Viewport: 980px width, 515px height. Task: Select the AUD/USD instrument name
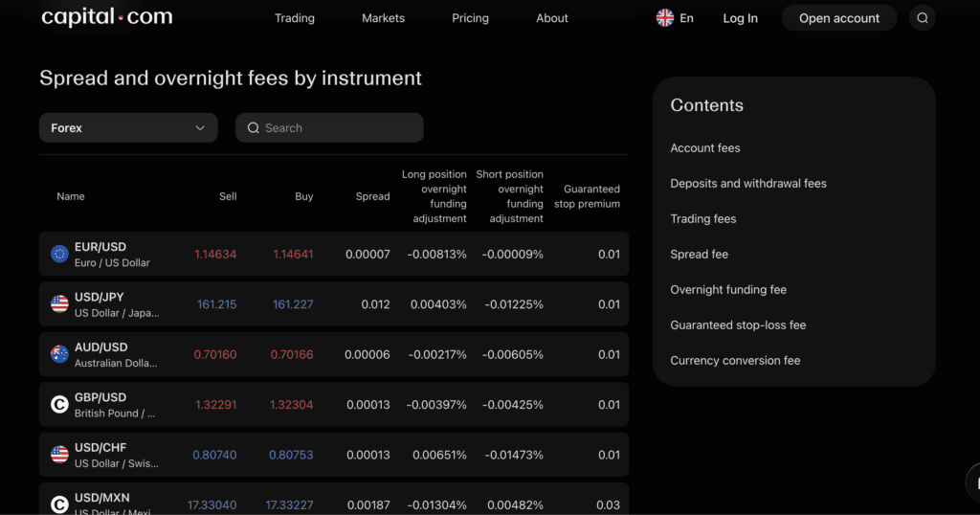coord(100,347)
